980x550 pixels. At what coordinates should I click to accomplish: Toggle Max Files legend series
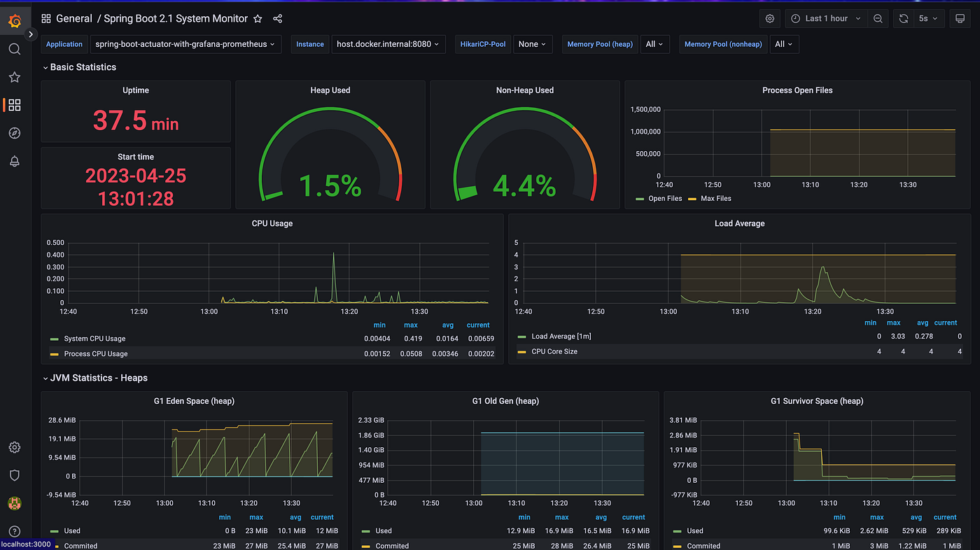click(x=715, y=199)
